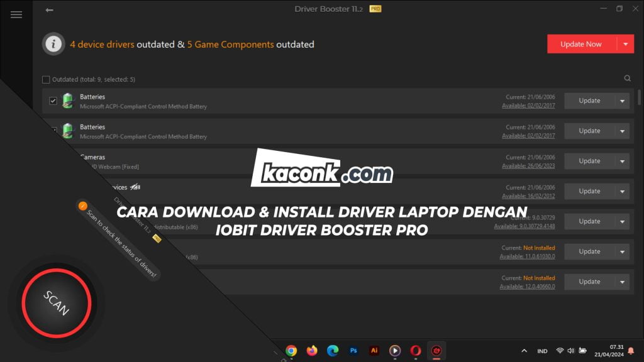The image size is (644, 362).
Task: Click the first Batteries row battery icon
Action: click(x=68, y=101)
